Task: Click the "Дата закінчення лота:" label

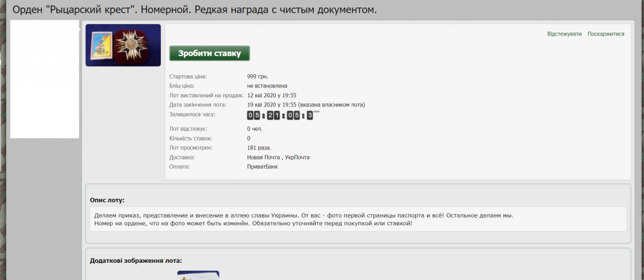Action: pos(198,105)
